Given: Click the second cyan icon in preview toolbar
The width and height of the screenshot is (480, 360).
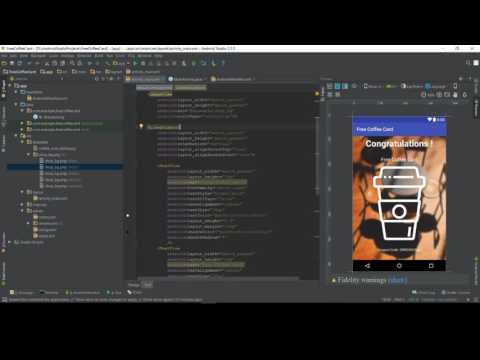Looking at the screenshot, I should click(345, 86).
